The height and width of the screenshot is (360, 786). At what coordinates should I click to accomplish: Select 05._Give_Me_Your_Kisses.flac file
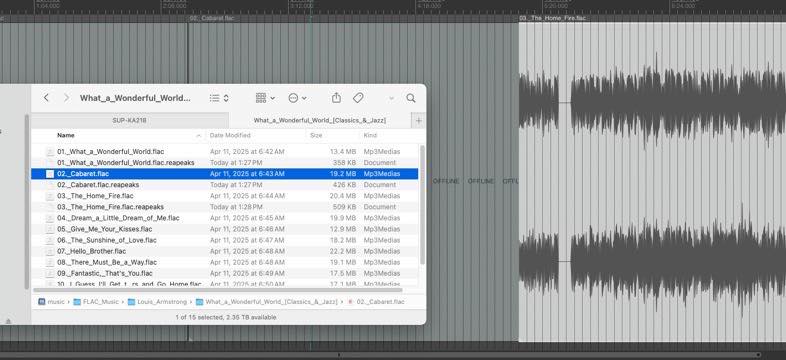coord(225,229)
